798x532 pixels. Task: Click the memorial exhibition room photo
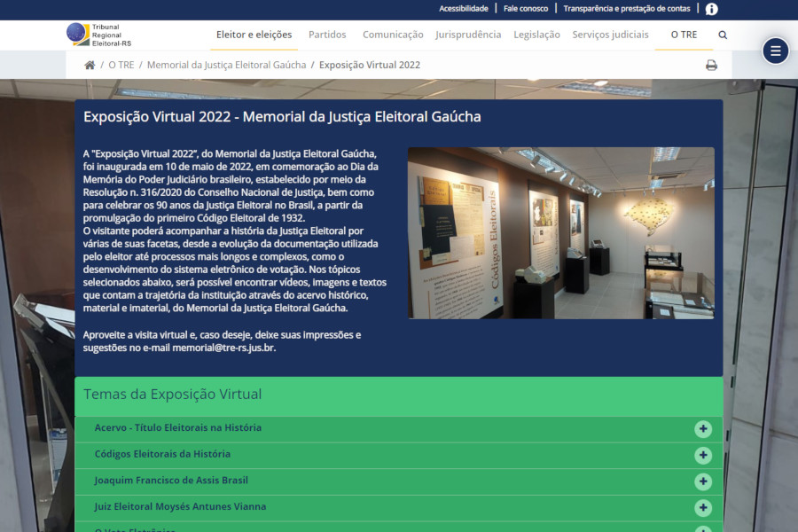tap(561, 233)
